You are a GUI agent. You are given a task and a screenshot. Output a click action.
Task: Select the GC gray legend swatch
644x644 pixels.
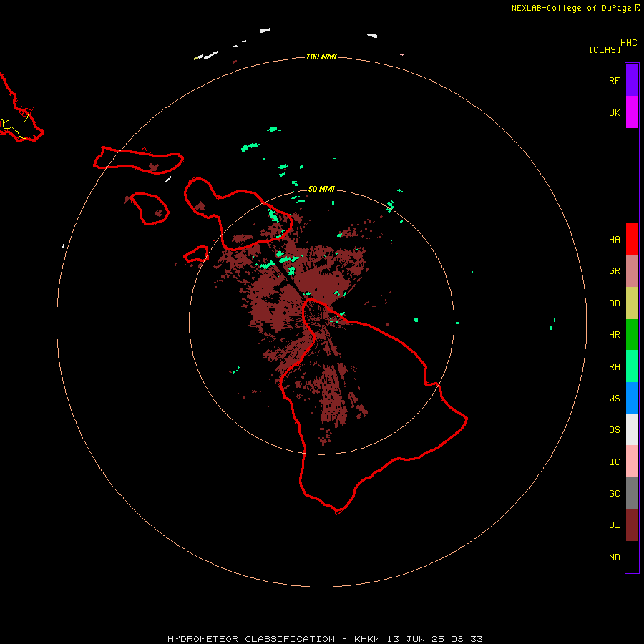[x=632, y=493]
